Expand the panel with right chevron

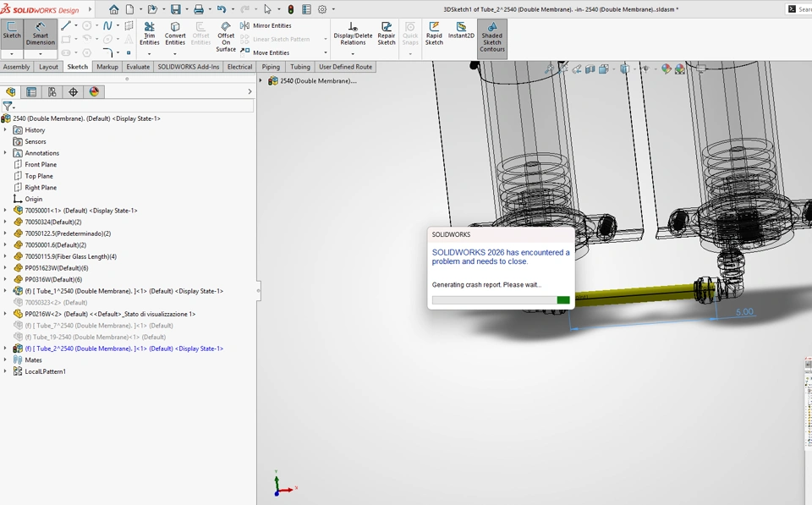250,91
